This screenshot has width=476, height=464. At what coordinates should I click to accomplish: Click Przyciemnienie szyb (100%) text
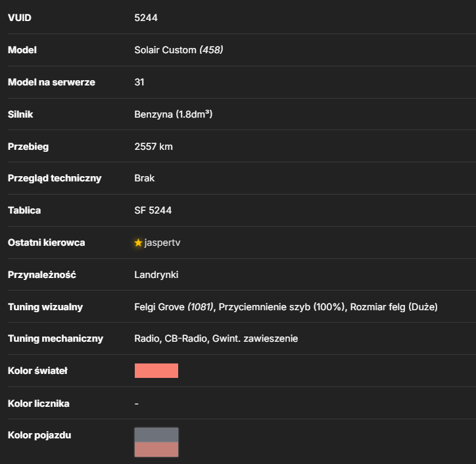point(282,307)
